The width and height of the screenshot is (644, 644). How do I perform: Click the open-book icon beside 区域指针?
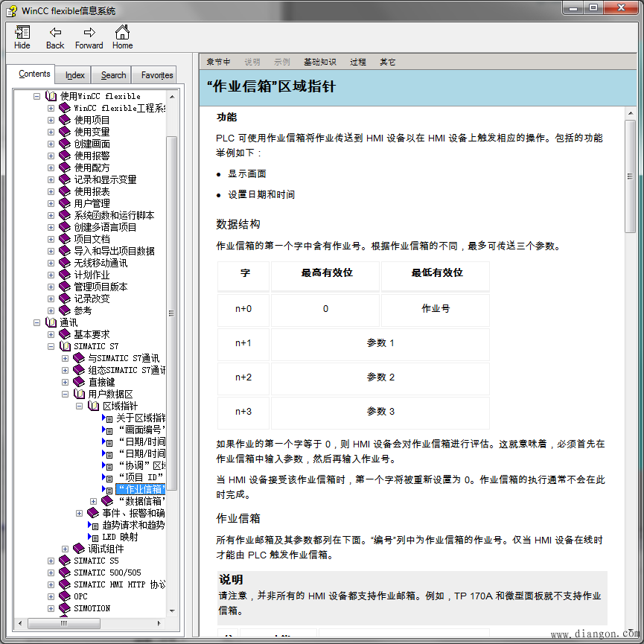tap(94, 406)
